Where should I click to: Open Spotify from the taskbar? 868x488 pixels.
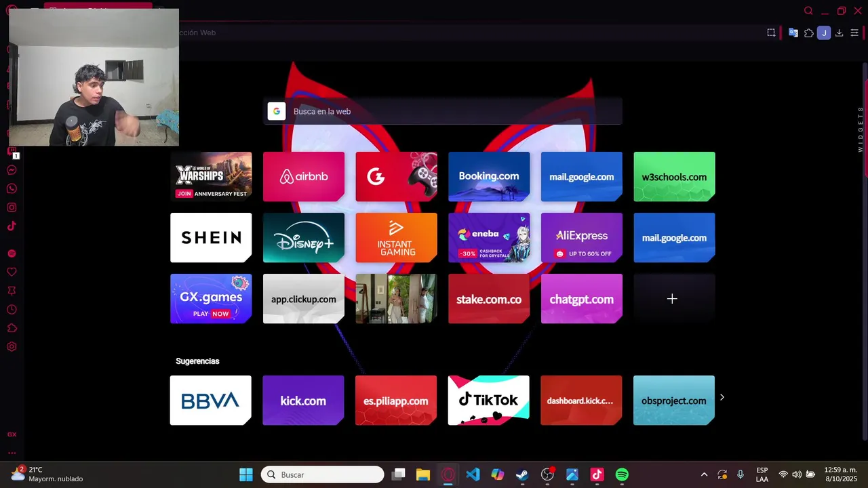tap(622, 474)
